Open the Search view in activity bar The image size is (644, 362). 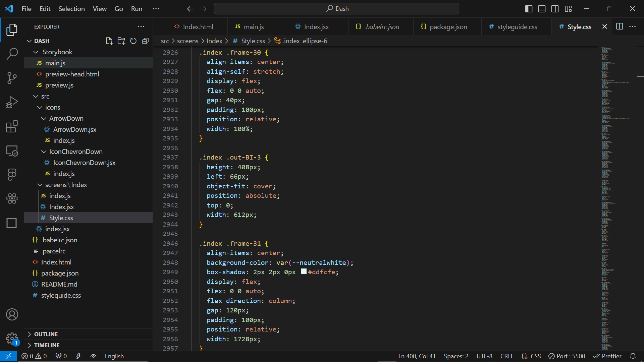point(12,54)
